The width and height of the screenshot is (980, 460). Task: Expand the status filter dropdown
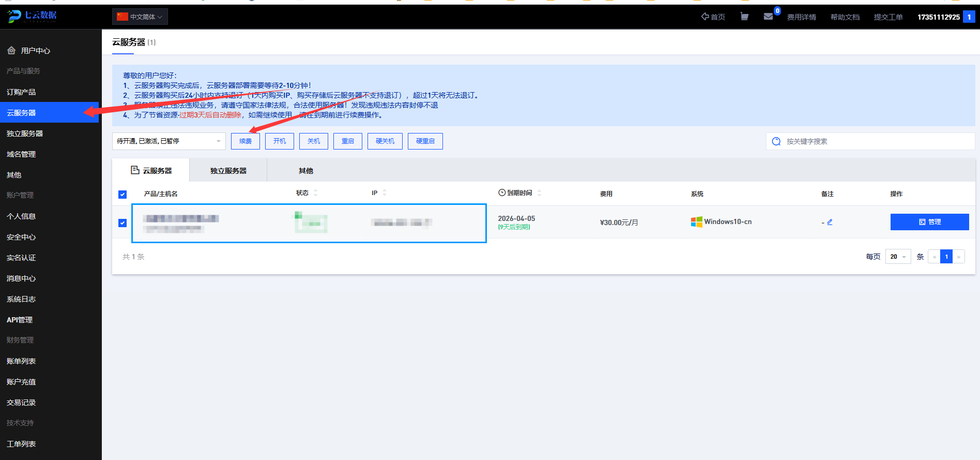169,141
